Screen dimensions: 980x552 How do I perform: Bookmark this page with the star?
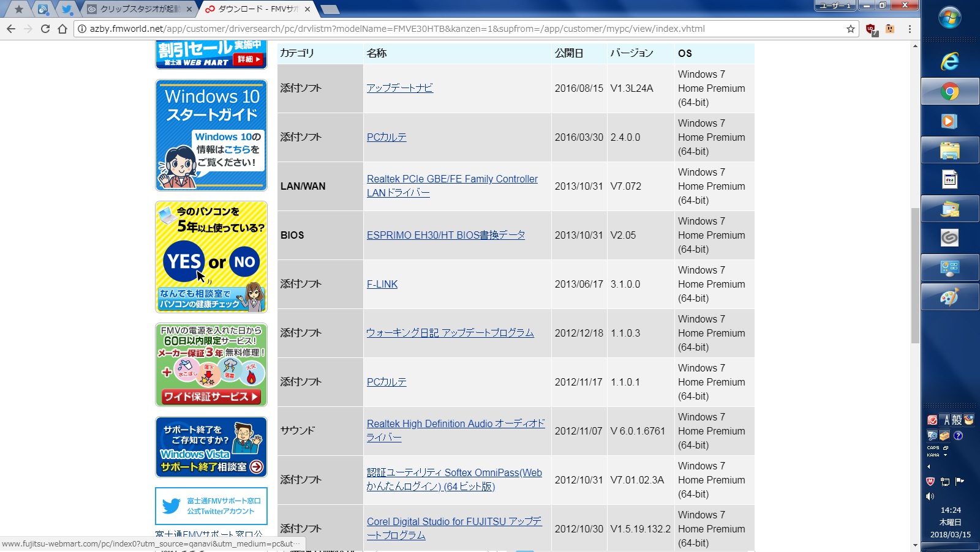[x=851, y=29]
